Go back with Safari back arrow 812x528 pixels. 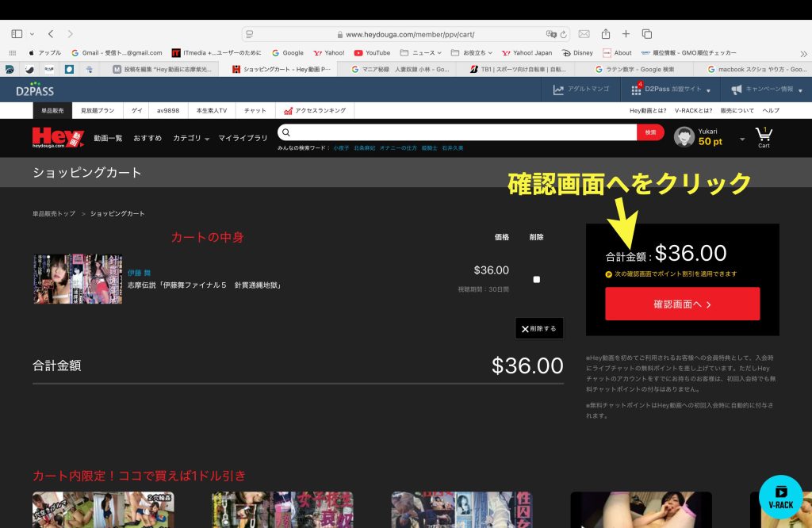coord(51,34)
